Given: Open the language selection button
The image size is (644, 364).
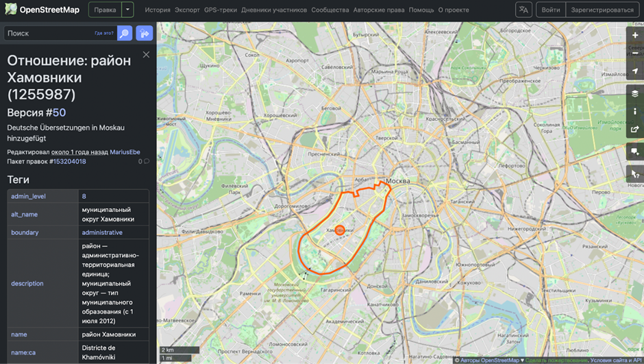Looking at the screenshot, I should 523,10.
